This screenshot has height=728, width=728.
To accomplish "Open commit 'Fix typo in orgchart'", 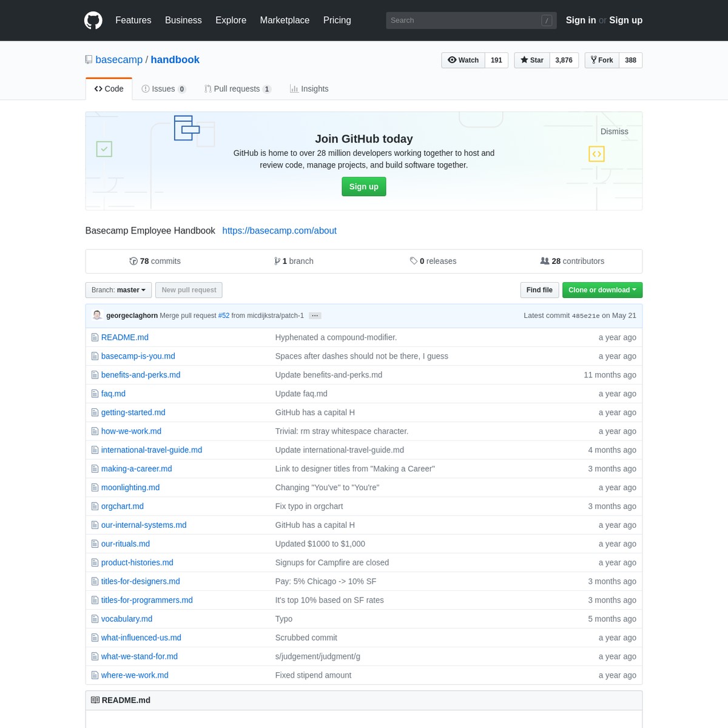I will coord(309,507).
